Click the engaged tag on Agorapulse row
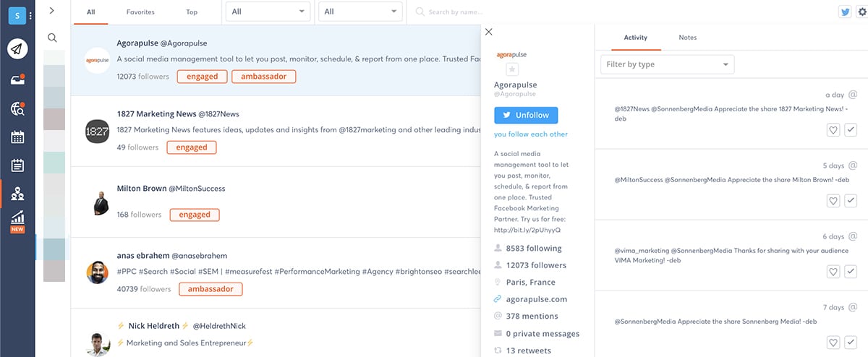 click(202, 77)
